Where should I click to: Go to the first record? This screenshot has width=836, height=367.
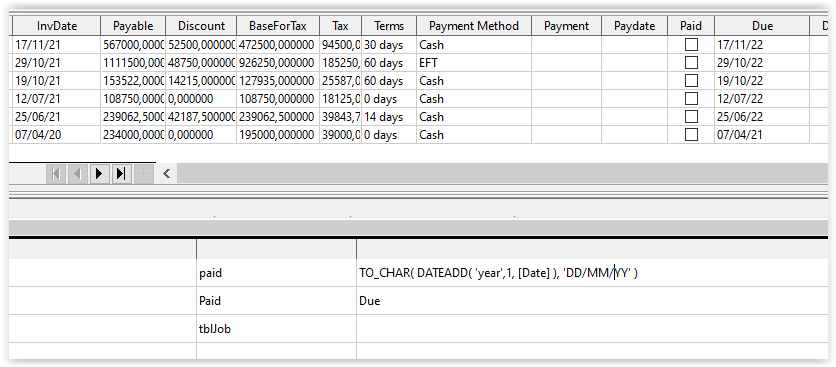tap(57, 173)
